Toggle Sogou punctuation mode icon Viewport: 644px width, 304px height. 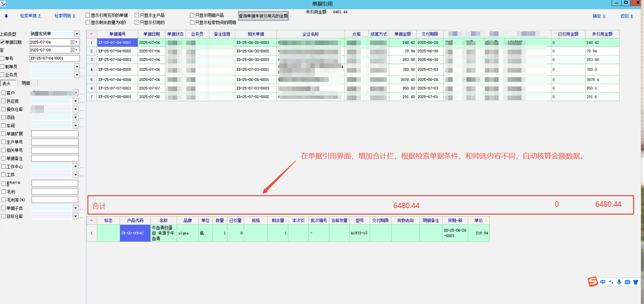click(x=611, y=282)
